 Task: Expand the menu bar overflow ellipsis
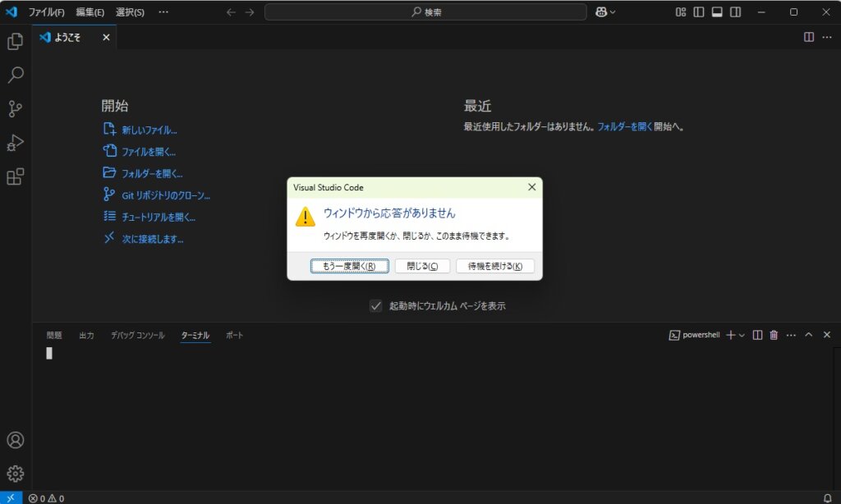point(163,11)
